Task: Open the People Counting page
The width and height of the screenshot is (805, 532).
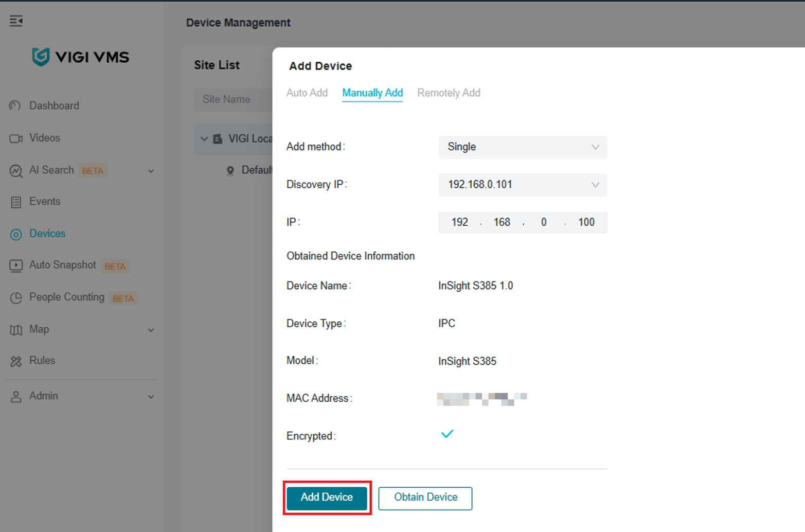Action: pos(67,297)
